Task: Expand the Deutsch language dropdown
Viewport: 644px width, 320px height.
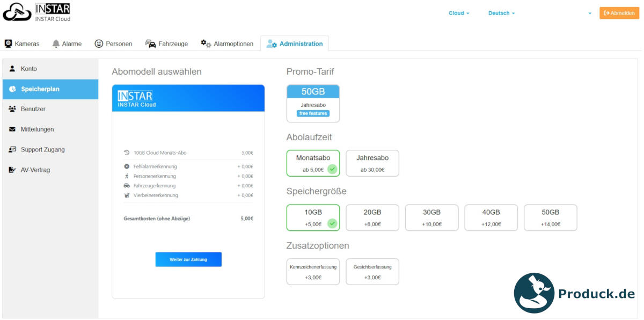Action: [x=500, y=12]
